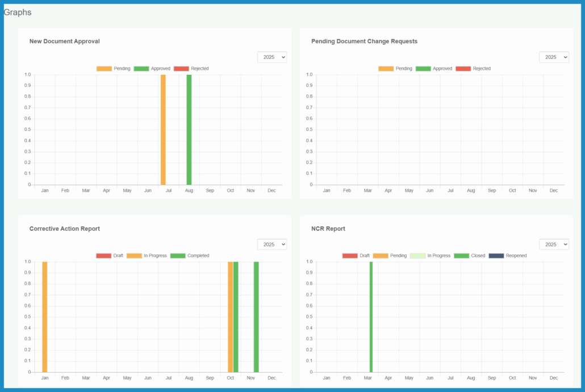Click the orange July bar in New Document Approval
The width and height of the screenshot is (585, 392).
point(163,129)
